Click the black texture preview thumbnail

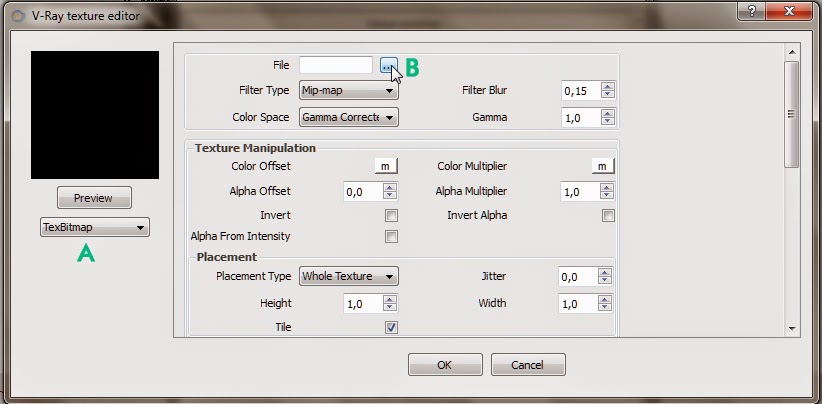95,115
